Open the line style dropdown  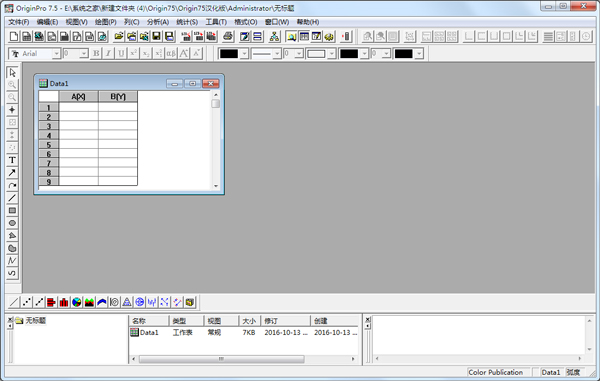click(277, 54)
